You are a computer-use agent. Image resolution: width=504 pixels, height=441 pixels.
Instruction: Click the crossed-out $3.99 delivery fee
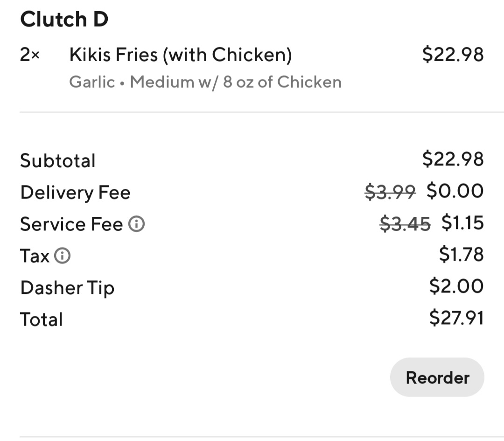pyautogui.click(x=390, y=192)
